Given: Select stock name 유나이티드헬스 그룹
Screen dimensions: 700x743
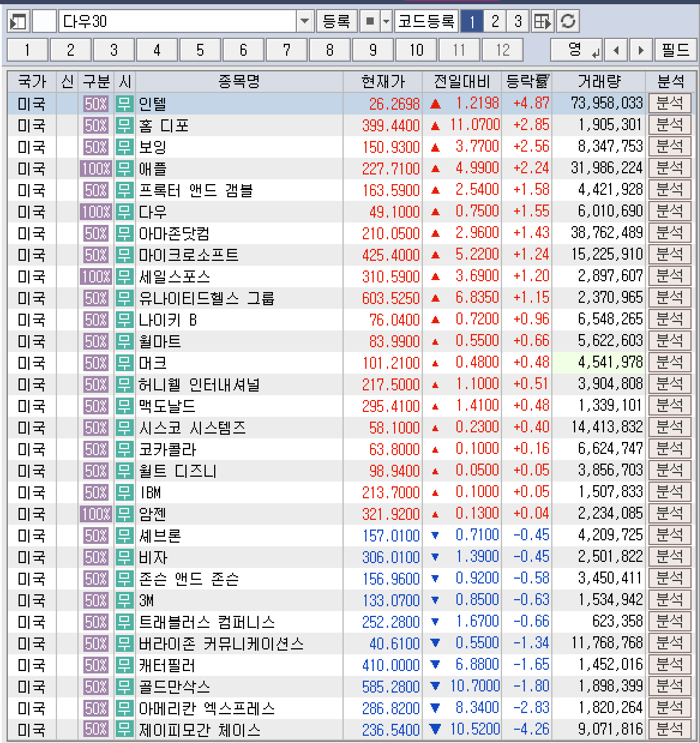Looking at the screenshot, I should click(x=207, y=298).
